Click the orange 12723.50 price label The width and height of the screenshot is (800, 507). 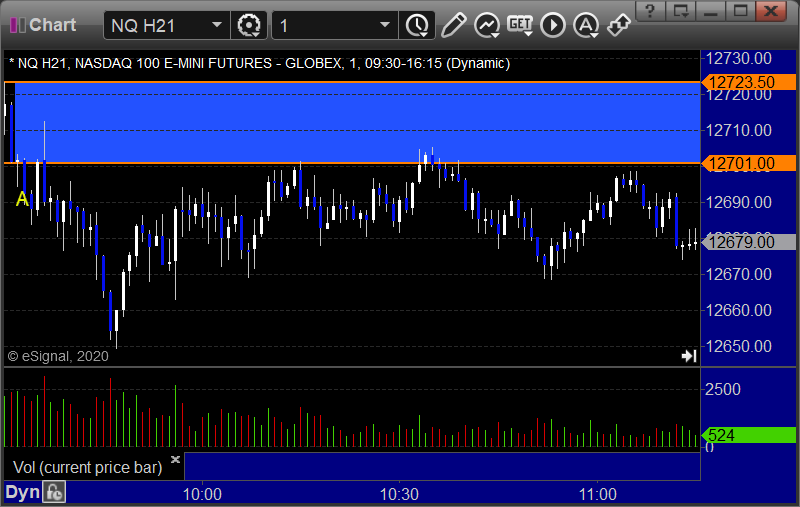748,82
